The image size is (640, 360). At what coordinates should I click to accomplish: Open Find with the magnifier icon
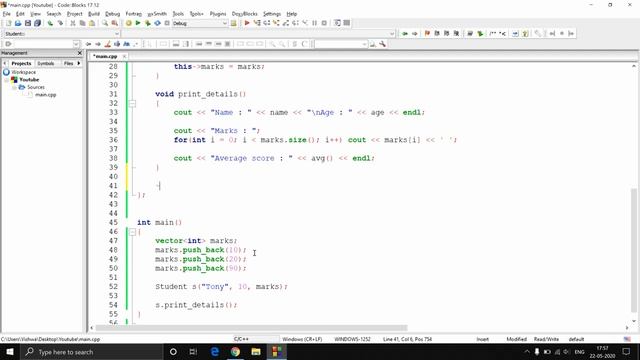click(x=105, y=23)
